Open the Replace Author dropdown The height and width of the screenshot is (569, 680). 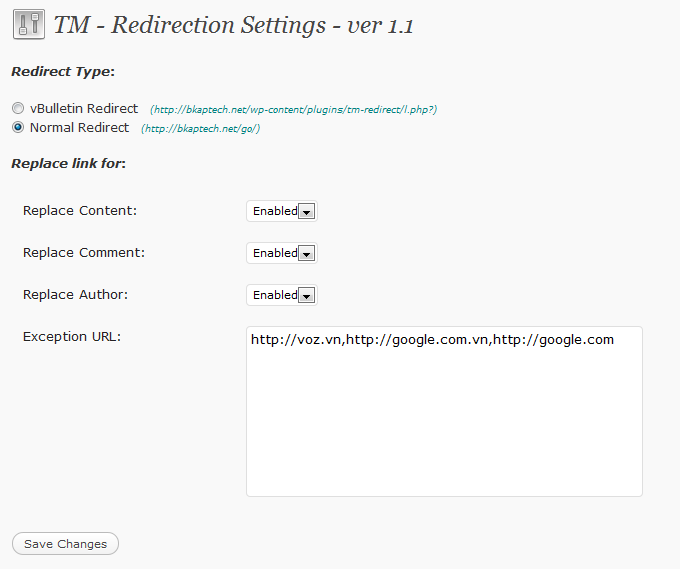click(x=282, y=295)
